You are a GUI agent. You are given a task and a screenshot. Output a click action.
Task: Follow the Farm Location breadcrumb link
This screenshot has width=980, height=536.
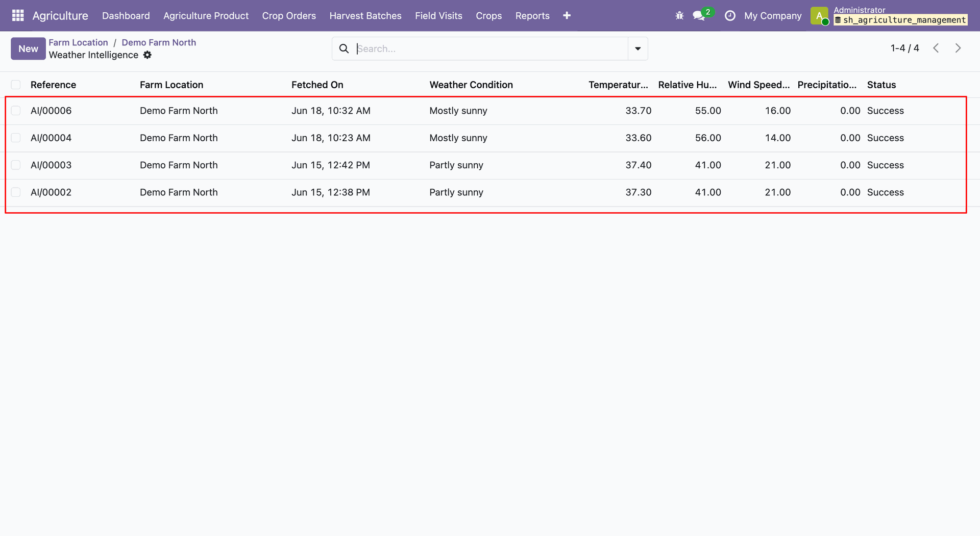click(x=78, y=42)
